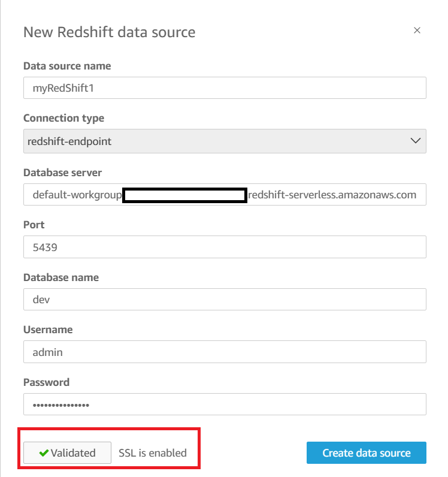Click the Username label
Screen dimensions: 448x477
pos(48,330)
